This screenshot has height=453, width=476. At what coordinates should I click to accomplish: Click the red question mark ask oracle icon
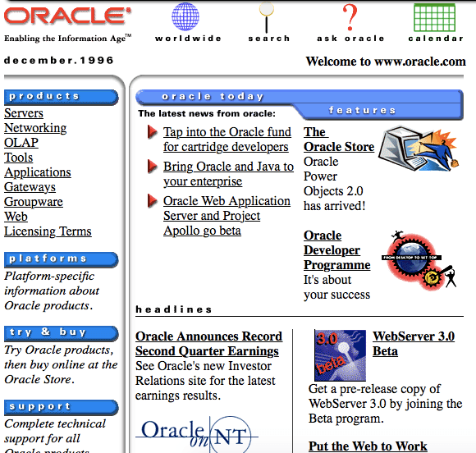point(350,17)
